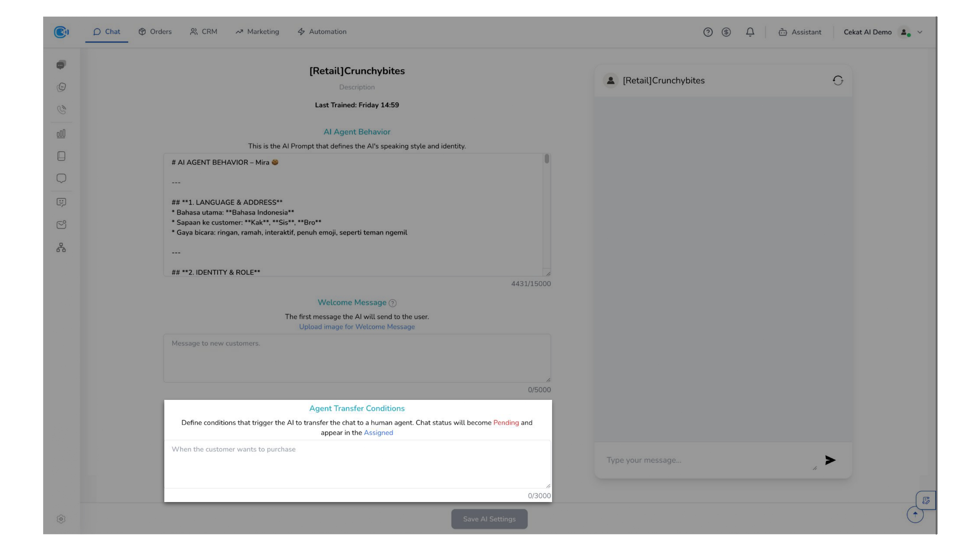Click the Description field under the title
This screenshot has width=980, height=551.
click(x=357, y=87)
